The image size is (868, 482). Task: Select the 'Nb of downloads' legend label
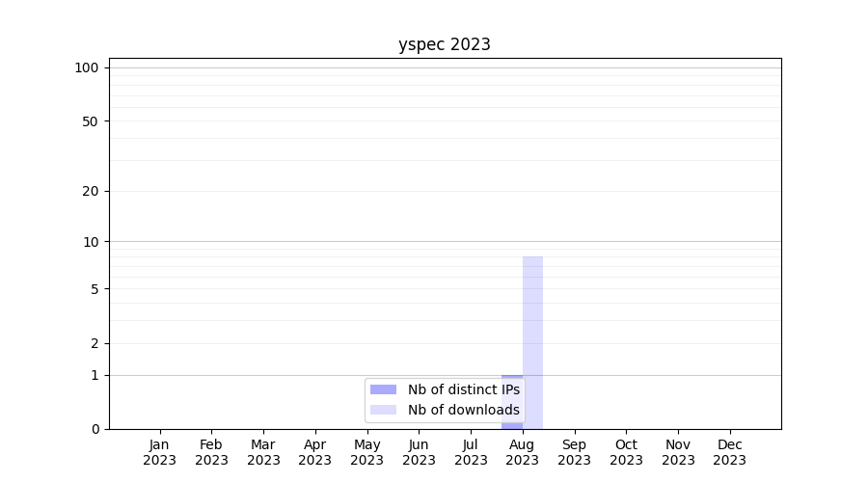pyautogui.click(x=463, y=410)
